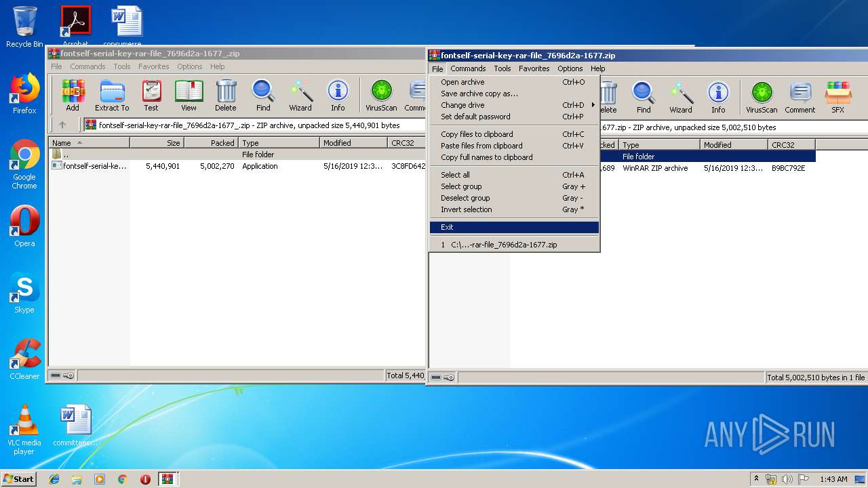Click VirusScan icon in right WinRAR window
The height and width of the screenshot is (488, 868).
762,98
